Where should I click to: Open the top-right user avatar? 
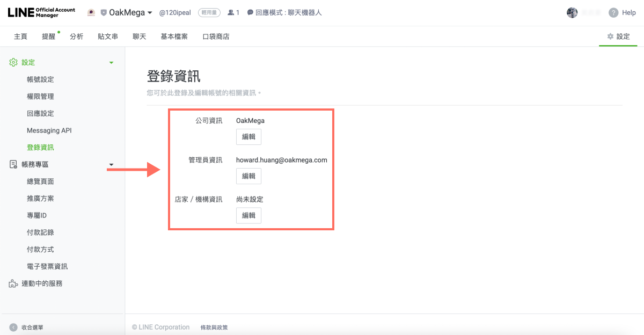coord(573,12)
